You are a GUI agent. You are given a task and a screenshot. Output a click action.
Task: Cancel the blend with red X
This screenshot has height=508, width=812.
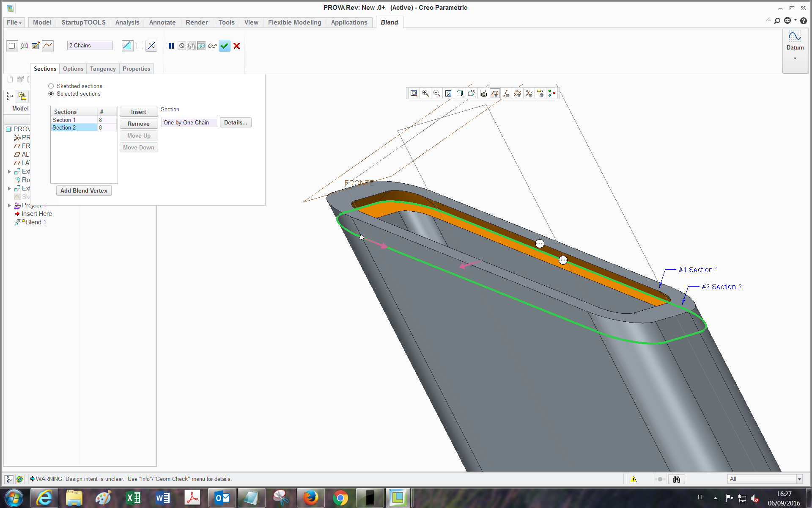pyautogui.click(x=237, y=46)
